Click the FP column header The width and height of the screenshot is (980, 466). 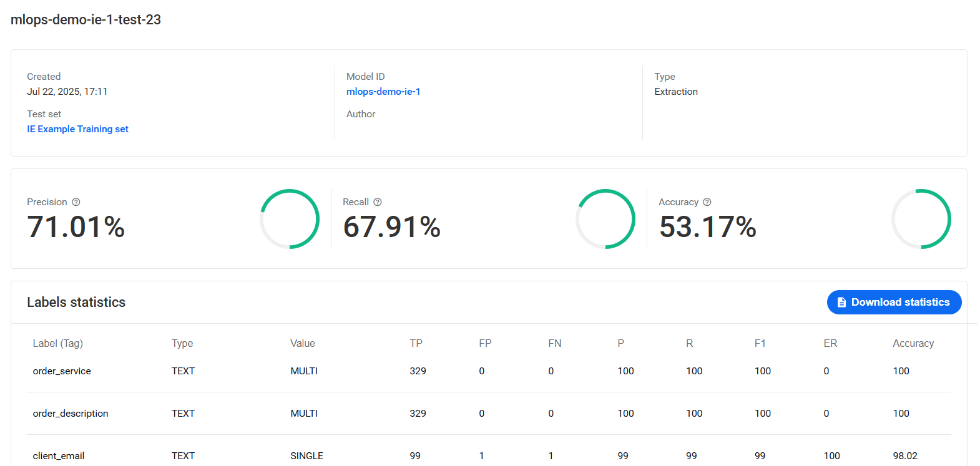[x=485, y=344]
